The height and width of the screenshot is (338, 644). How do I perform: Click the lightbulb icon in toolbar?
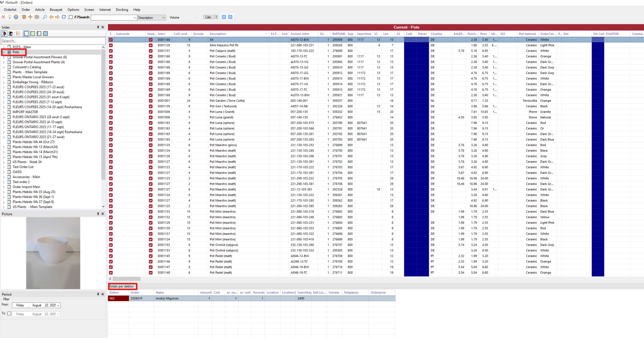9,17
